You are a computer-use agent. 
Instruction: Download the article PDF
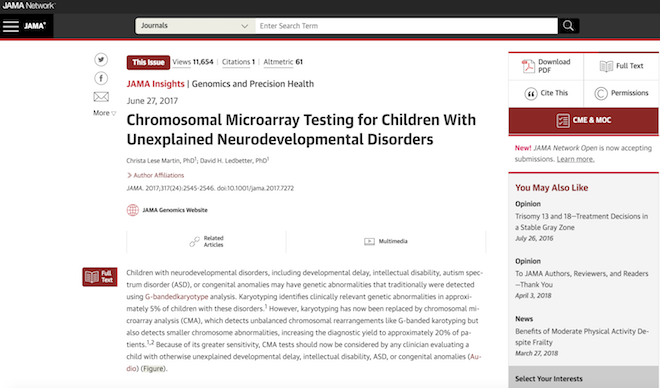pos(546,66)
